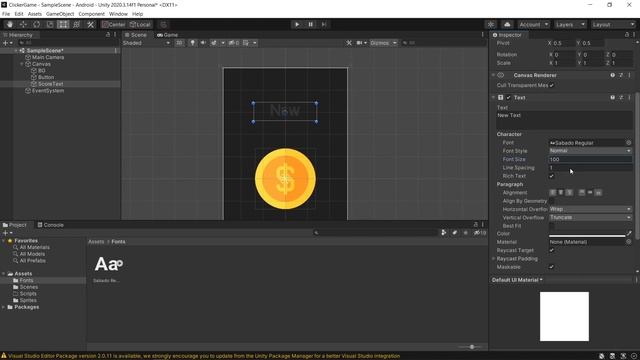Viewport: 640px width, 360px height.
Task: Select the Hand tool
Action: (x=9, y=24)
